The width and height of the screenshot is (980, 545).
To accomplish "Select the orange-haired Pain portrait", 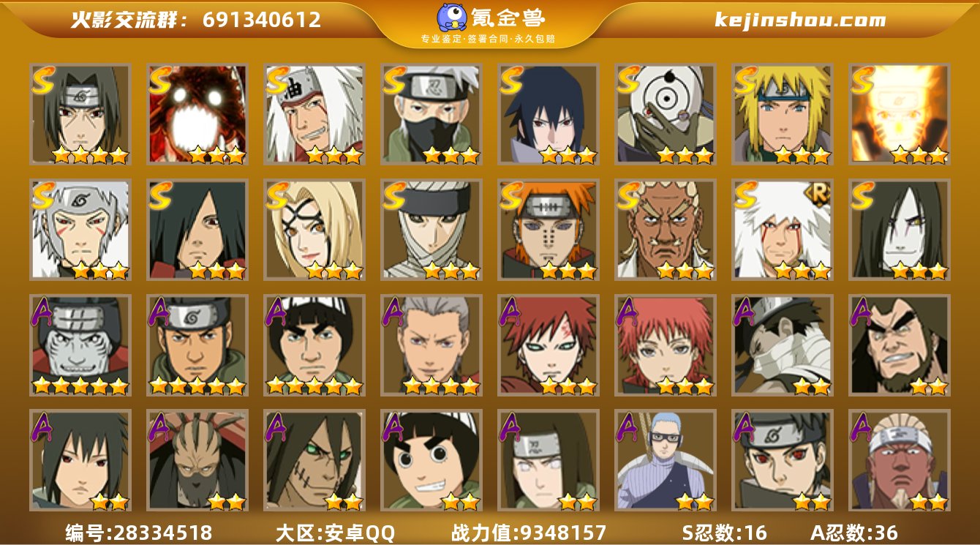I will pos(548,230).
